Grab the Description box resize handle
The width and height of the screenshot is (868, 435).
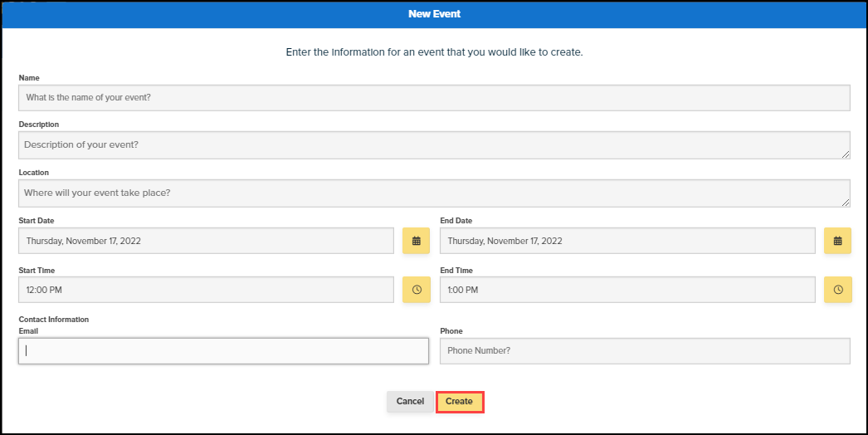(x=846, y=154)
